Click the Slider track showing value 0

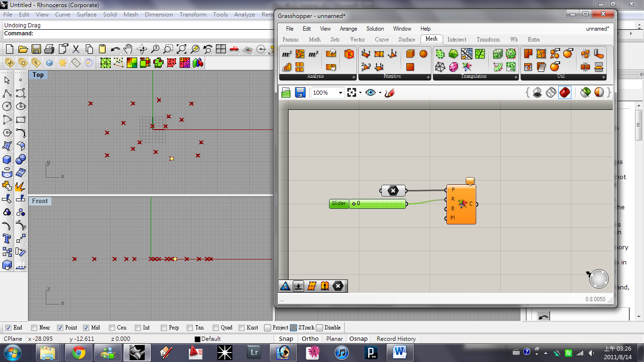click(378, 204)
